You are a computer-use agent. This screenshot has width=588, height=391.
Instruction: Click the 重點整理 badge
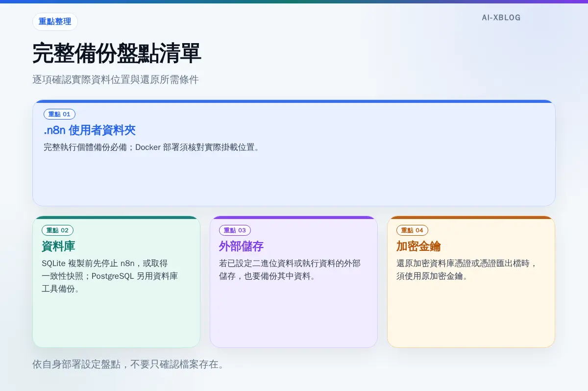55,22
